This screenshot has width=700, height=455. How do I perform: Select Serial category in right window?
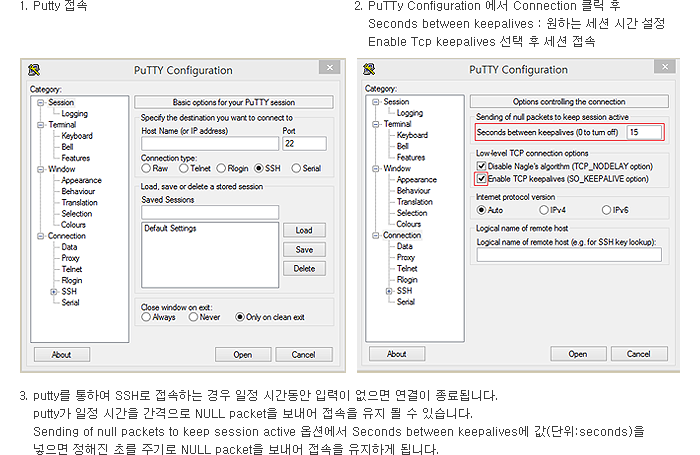pyautogui.click(x=406, y=302)
